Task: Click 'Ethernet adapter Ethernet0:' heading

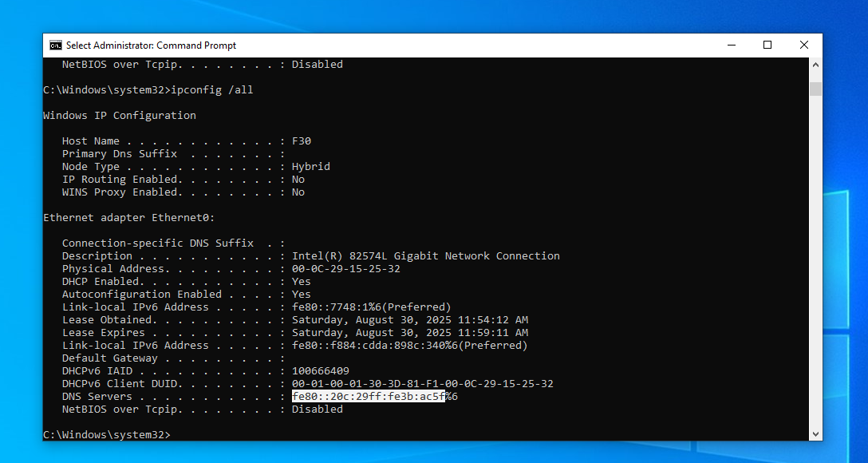Action: 129,218
